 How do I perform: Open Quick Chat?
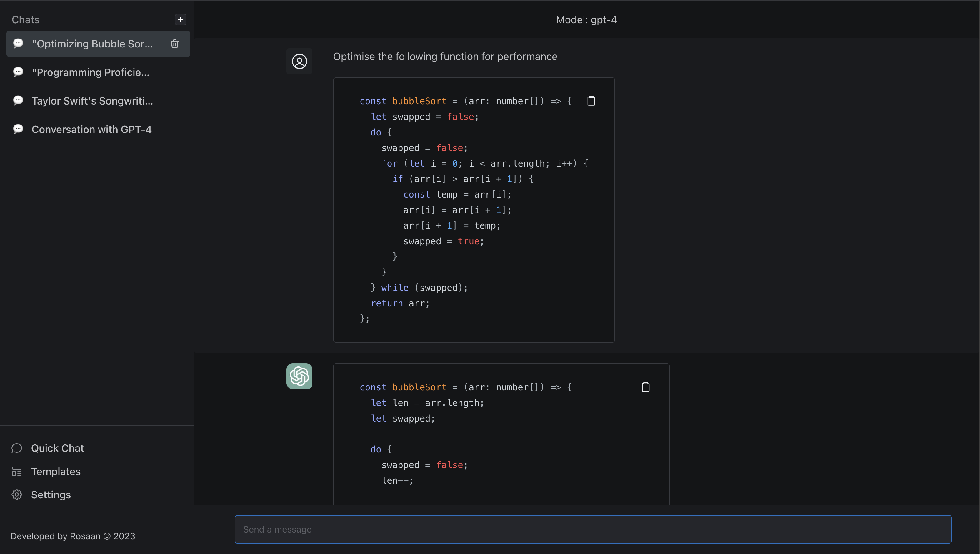coord(57,448)
